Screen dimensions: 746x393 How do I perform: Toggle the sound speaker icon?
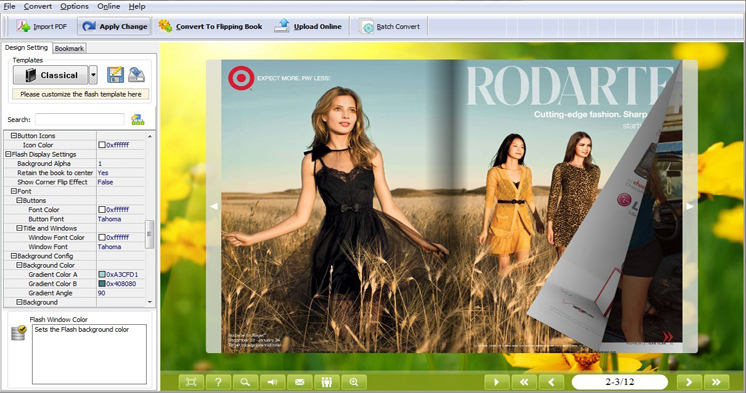point(273,382)
